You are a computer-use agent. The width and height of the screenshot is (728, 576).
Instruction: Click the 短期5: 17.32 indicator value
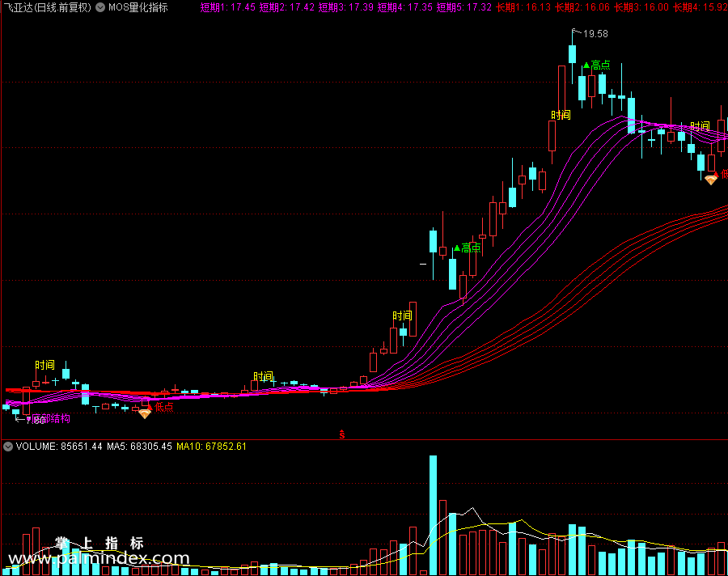click(x=463, y=7)
